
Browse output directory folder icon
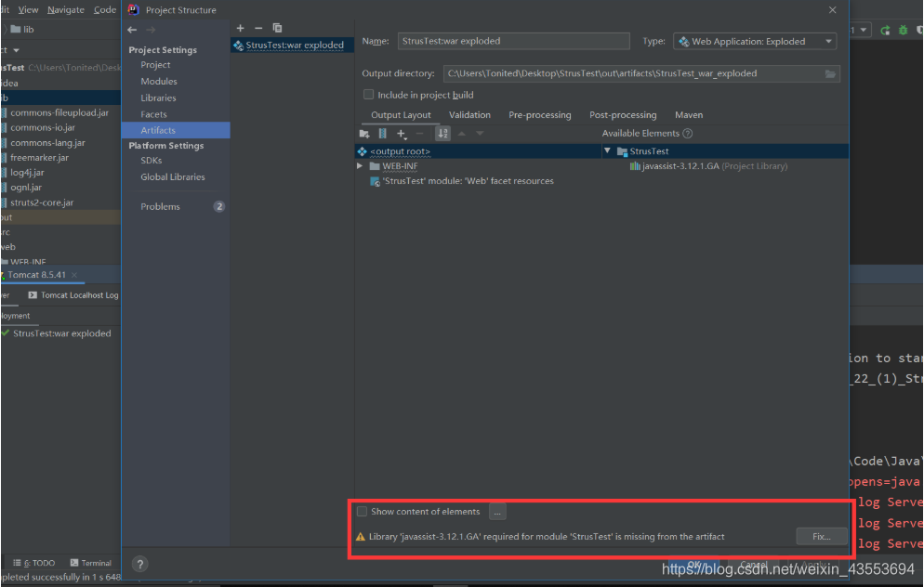(x=830, y=73)
